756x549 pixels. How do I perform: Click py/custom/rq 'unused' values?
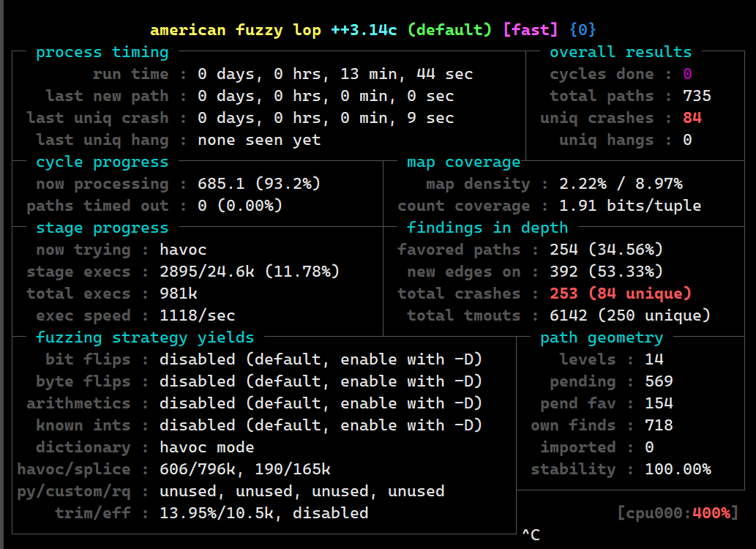[302, 492]
